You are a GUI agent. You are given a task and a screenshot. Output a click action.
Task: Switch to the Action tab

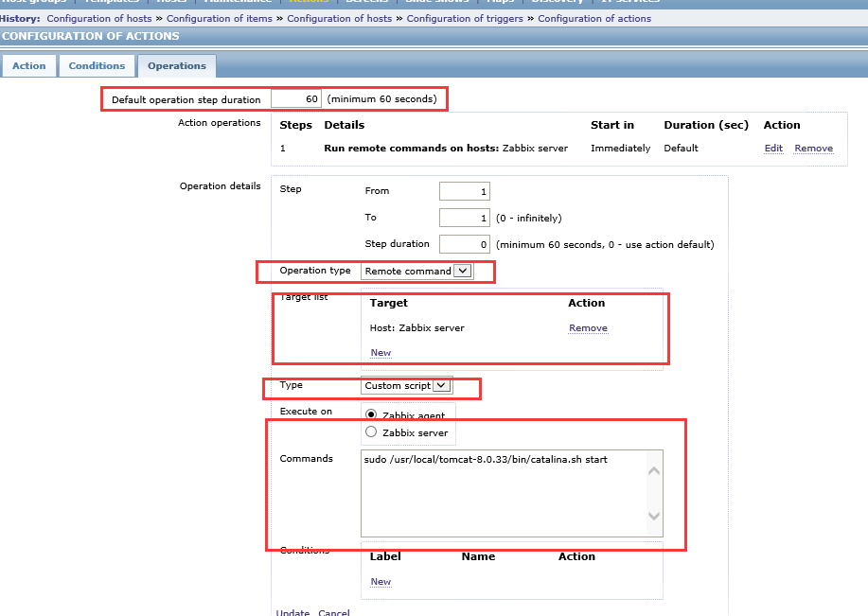[28, 66]
